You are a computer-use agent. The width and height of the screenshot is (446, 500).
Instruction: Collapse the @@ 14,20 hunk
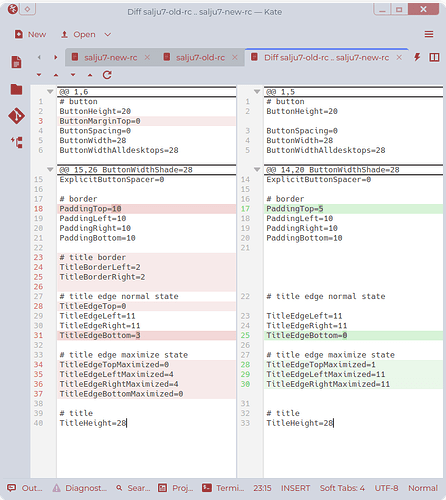(257, 169)
